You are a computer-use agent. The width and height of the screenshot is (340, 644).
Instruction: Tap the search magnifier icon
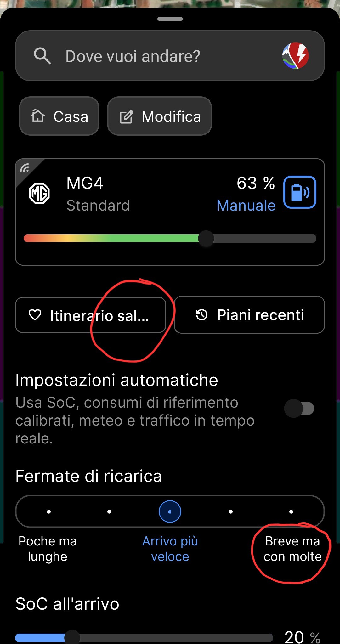[x=42, y=56]
